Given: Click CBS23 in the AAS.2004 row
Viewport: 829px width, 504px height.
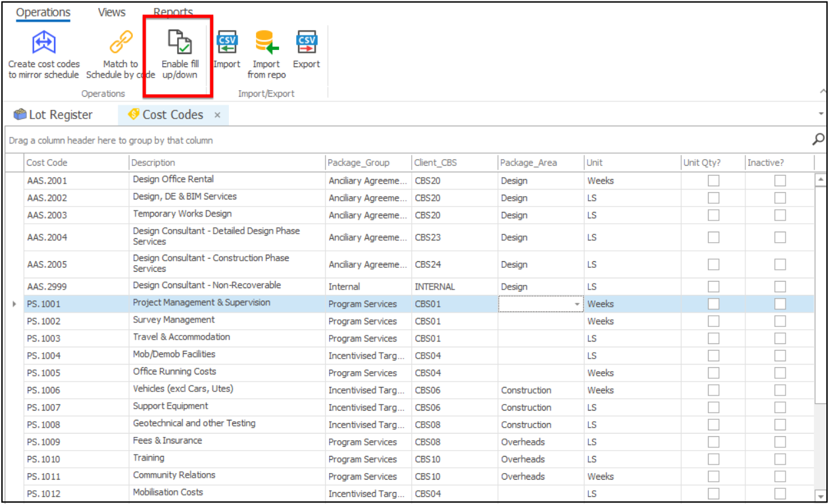Looking at the screenshot, I should click(x=454, y=238).
